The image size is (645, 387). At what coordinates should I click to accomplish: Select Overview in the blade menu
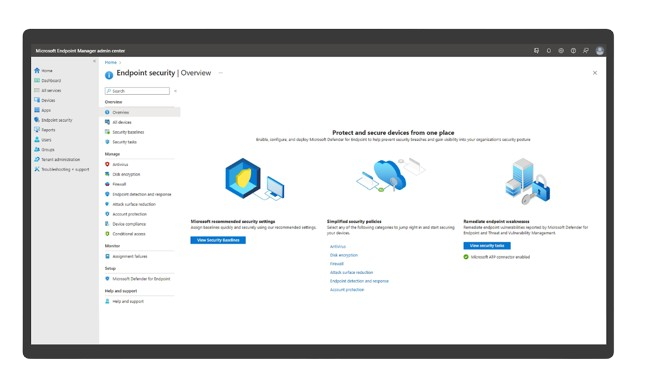point(140,112)
